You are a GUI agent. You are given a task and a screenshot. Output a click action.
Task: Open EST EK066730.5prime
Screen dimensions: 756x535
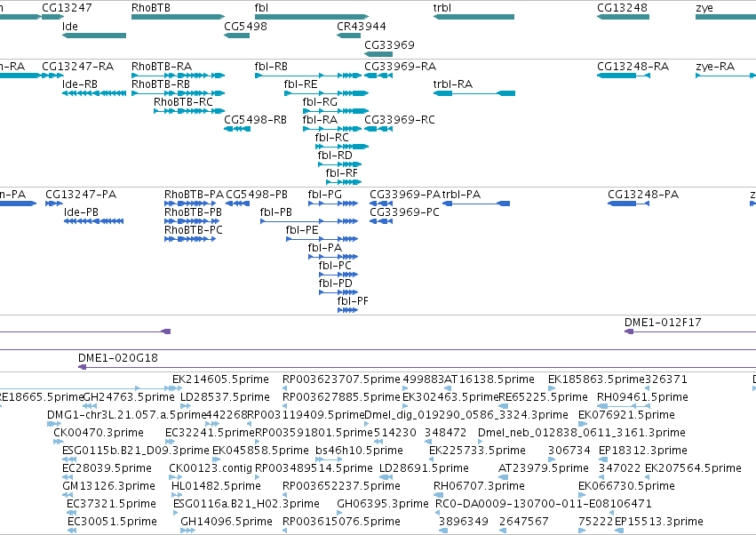[x=626, y=486]
